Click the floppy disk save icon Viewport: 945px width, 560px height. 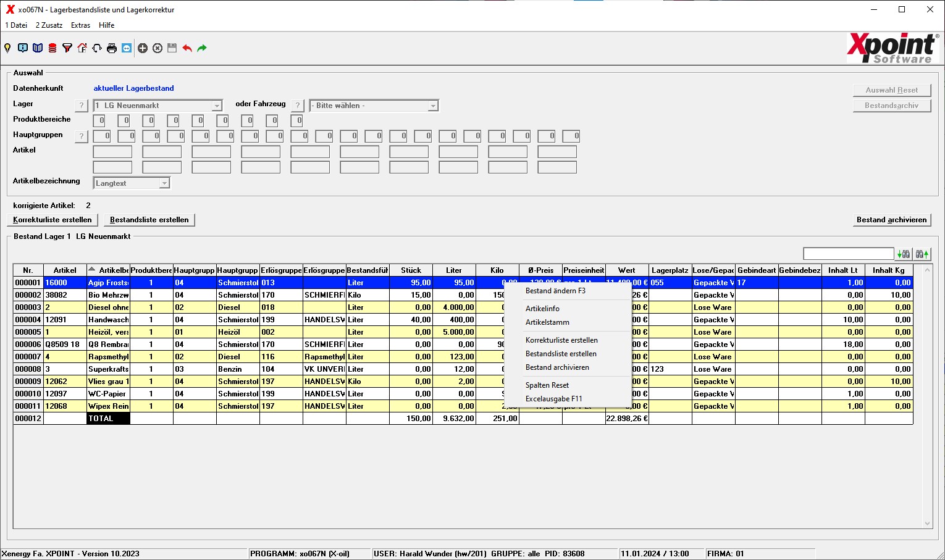tap(172, 48)
